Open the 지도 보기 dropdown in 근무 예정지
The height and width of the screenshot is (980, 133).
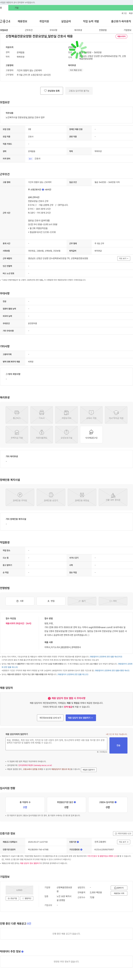click(x=123, y=258)
